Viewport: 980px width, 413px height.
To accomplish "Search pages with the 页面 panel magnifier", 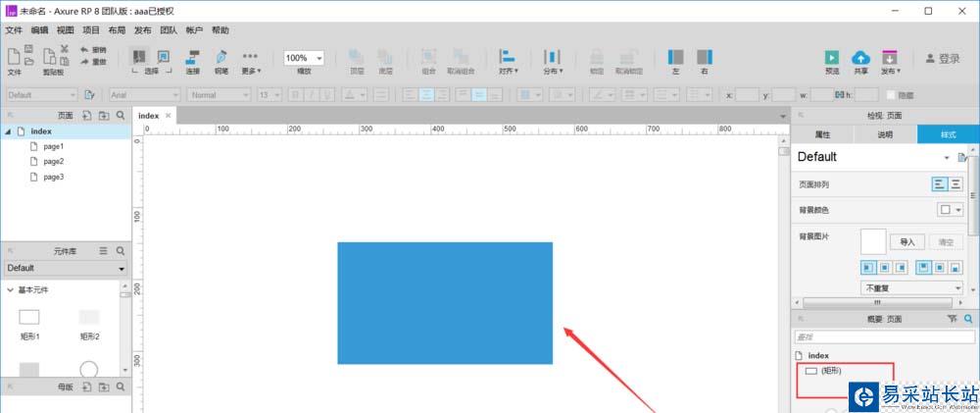I will coord(121,115).
